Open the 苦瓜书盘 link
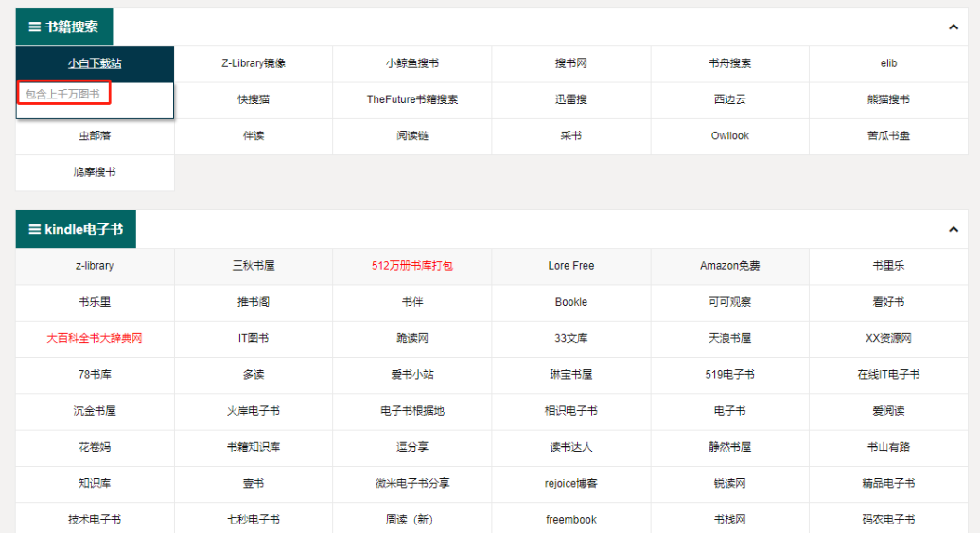980x533 pixels. pyautogui.click(x=889, y=135)
